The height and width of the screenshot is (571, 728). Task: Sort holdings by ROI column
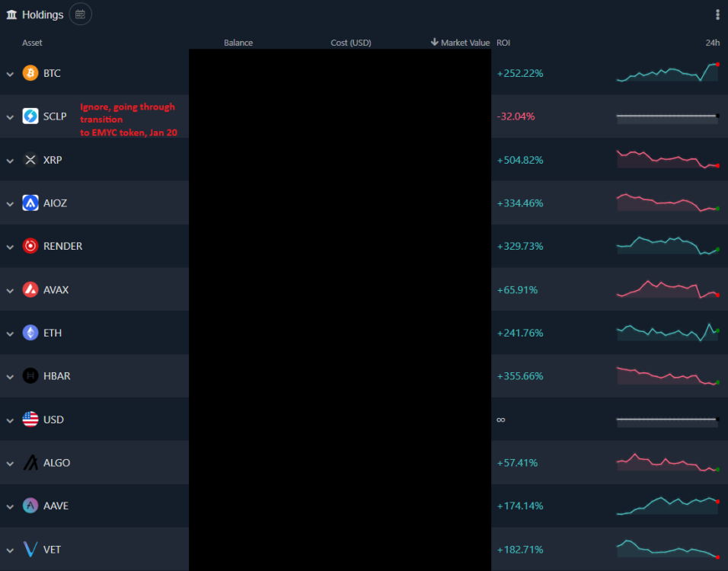point(503,43)
